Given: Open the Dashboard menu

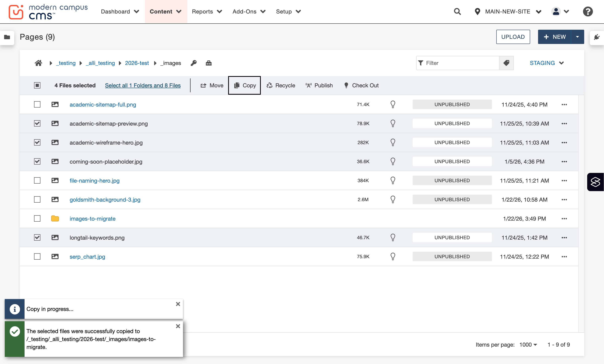Looking at the screenshot, I should pos(120,11).
